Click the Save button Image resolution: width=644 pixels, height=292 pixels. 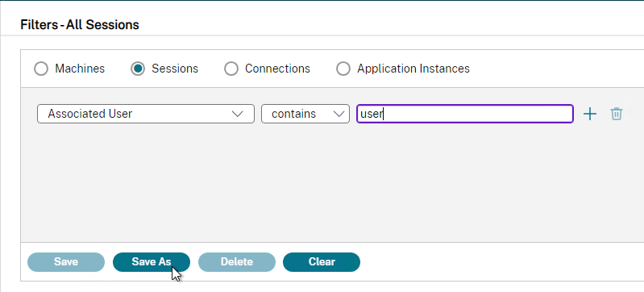click(x=66, y=262)
